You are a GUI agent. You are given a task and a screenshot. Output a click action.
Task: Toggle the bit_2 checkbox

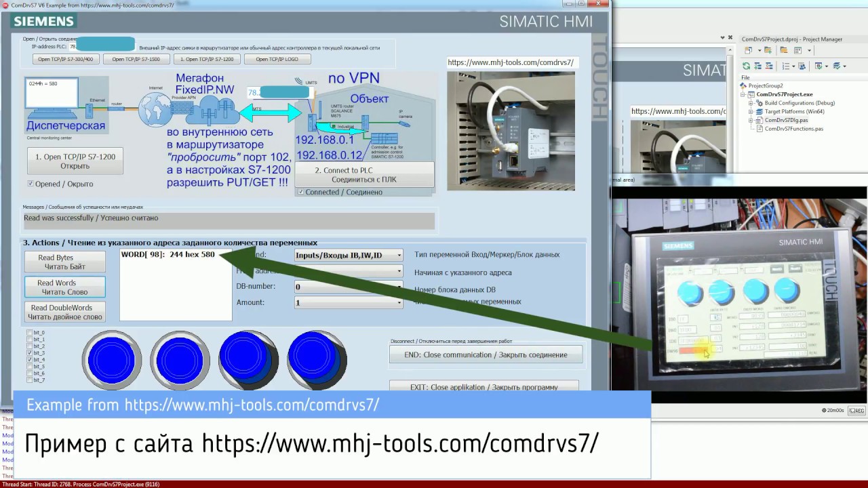[29, 346]
